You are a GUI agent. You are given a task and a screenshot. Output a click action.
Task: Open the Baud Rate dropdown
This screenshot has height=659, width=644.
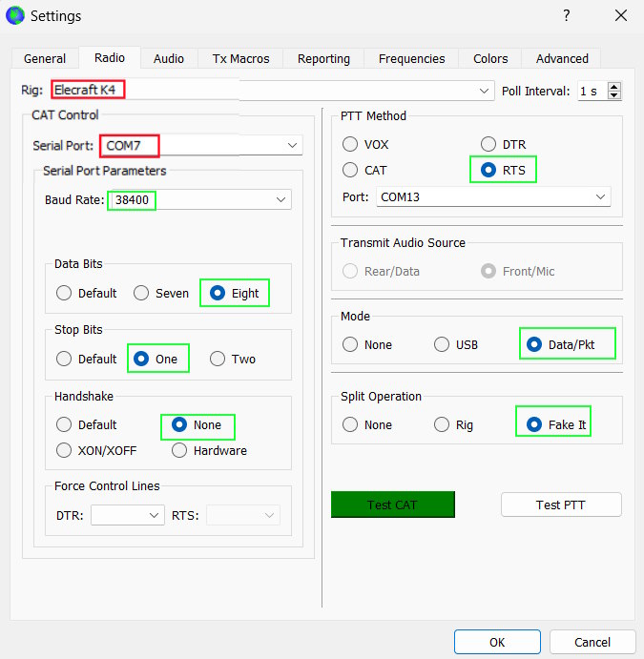(x=280, y=199)
